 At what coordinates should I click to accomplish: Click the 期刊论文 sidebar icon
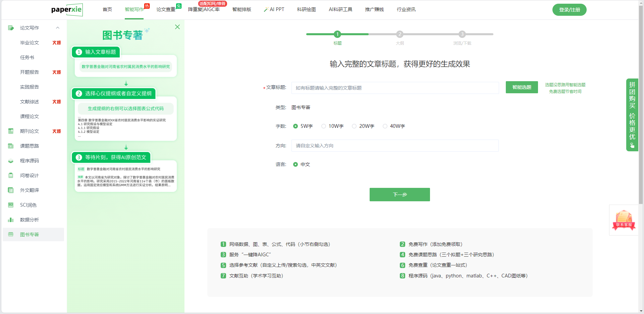[x=11, y=131]
